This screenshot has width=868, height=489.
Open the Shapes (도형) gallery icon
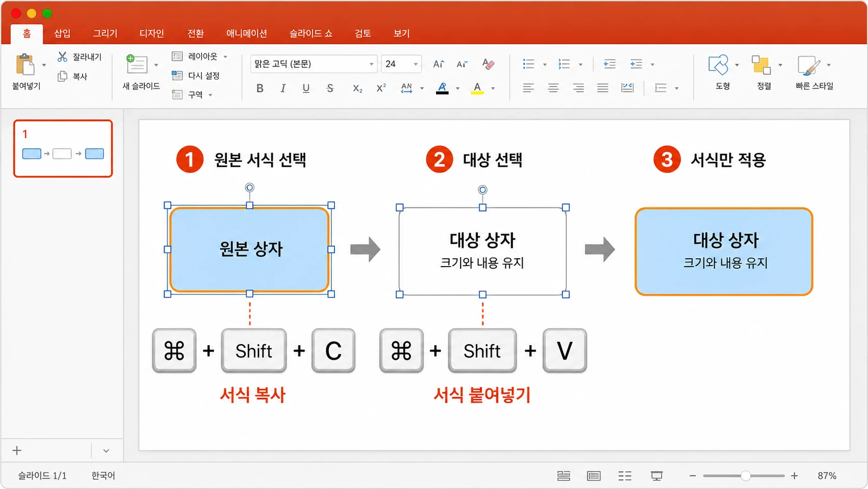pyautogui.click(x=718, y=65)
